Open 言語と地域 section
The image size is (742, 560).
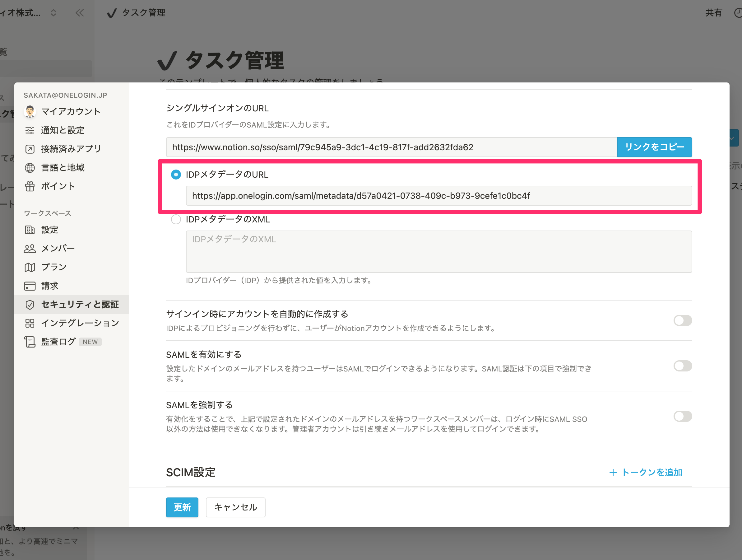[x=72, y=168]
